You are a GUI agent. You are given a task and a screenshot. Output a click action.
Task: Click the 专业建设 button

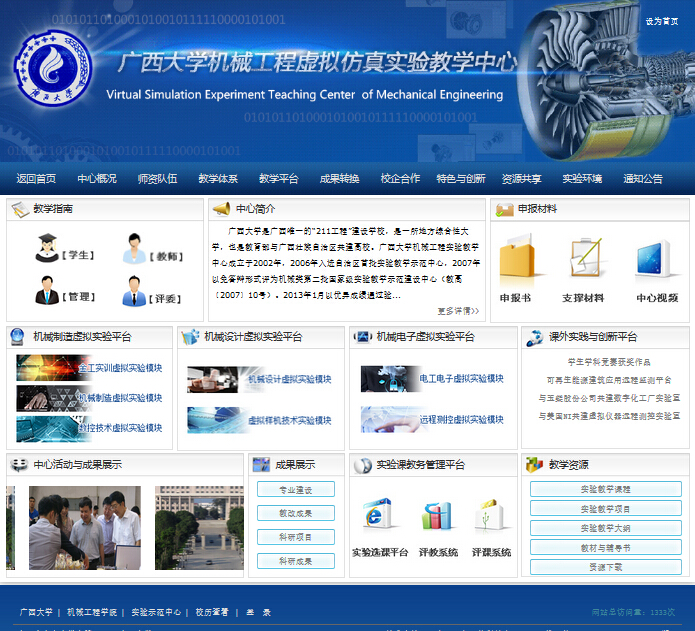[x=295, y=490]
